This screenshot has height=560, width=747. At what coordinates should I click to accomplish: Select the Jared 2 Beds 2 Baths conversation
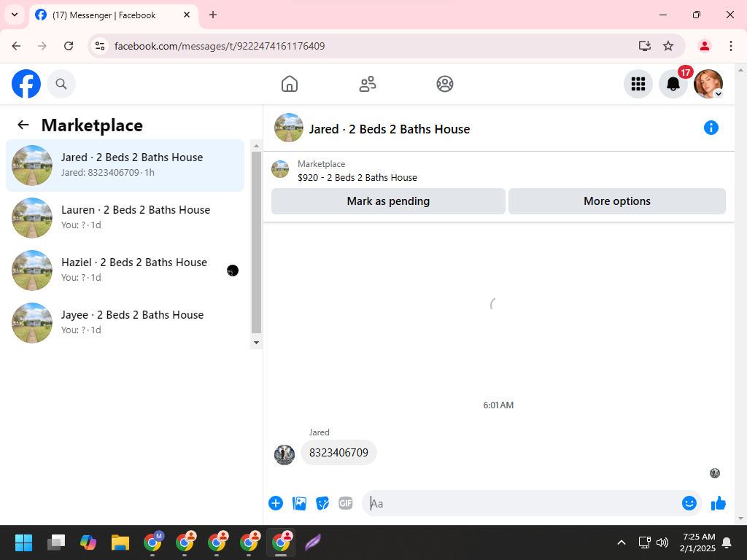point(125,166)
